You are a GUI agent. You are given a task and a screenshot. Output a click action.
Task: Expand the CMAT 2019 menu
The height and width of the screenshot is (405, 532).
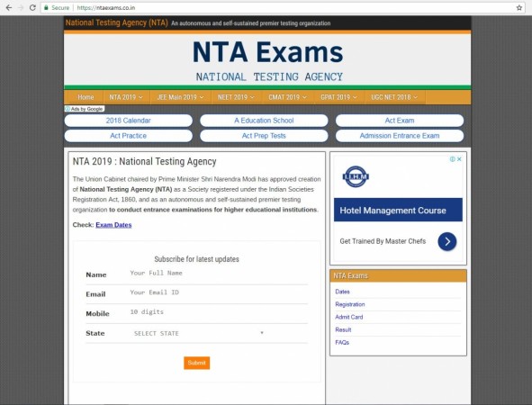click(288, 97)
